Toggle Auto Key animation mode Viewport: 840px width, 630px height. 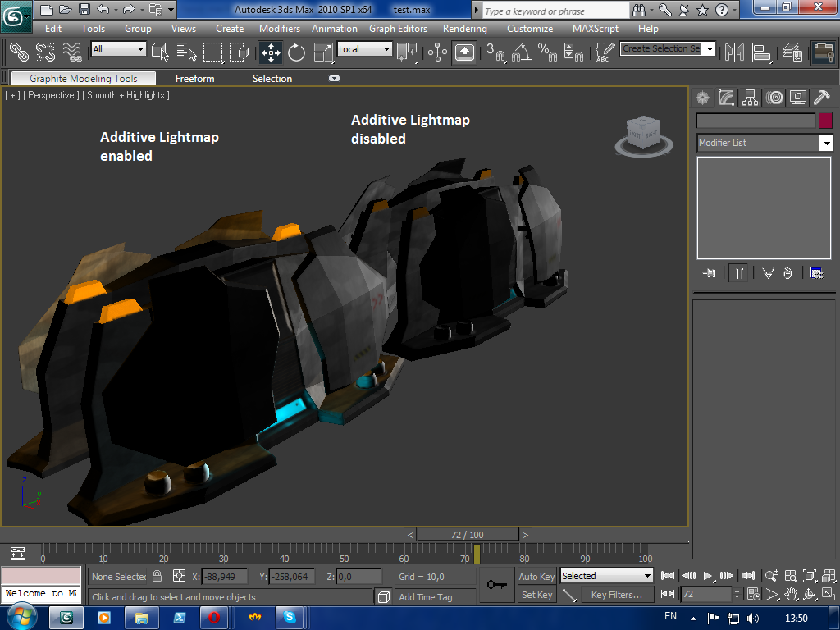(x=536, y=577)
